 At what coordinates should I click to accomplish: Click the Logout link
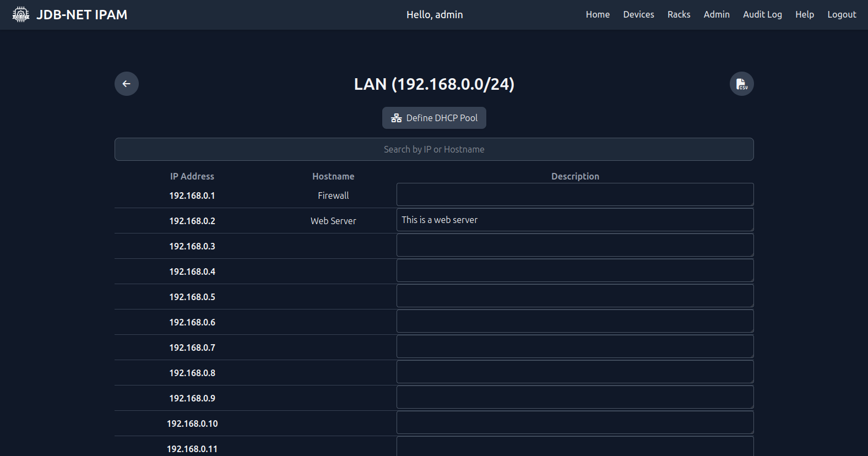(x=842, y=14)
